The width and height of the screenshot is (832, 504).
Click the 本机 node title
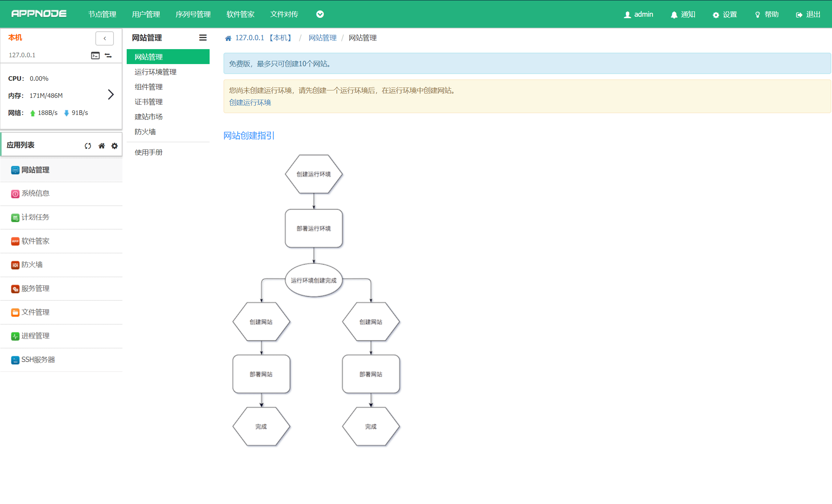15,37
